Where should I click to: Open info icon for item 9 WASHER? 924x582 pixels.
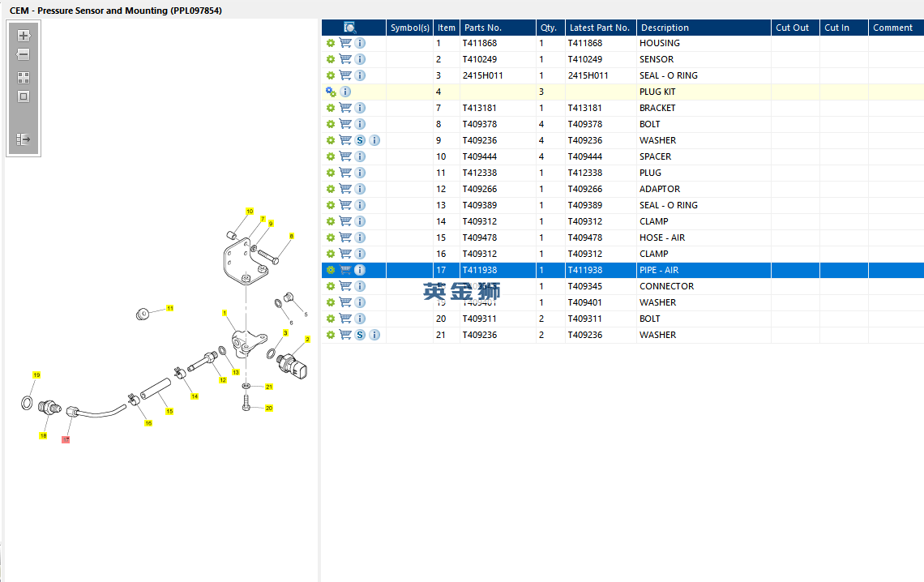pyautogui.click(x=374, y=140)
